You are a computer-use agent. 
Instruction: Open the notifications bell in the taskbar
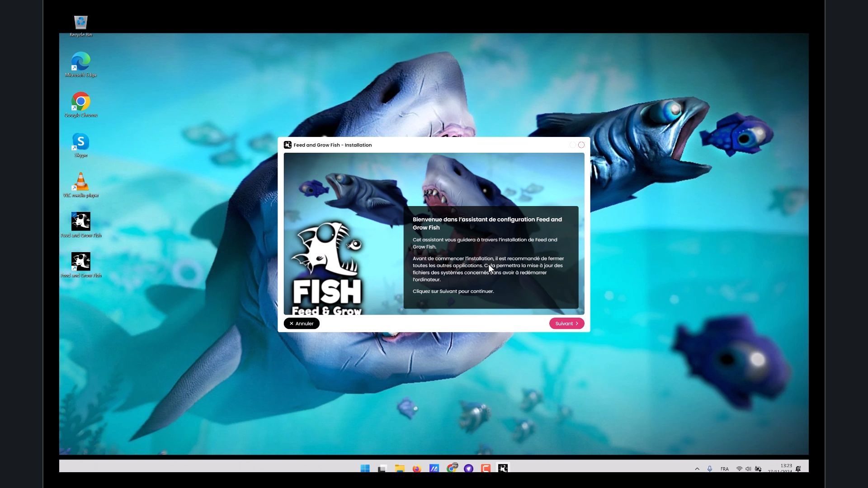(x=799, y=469)
